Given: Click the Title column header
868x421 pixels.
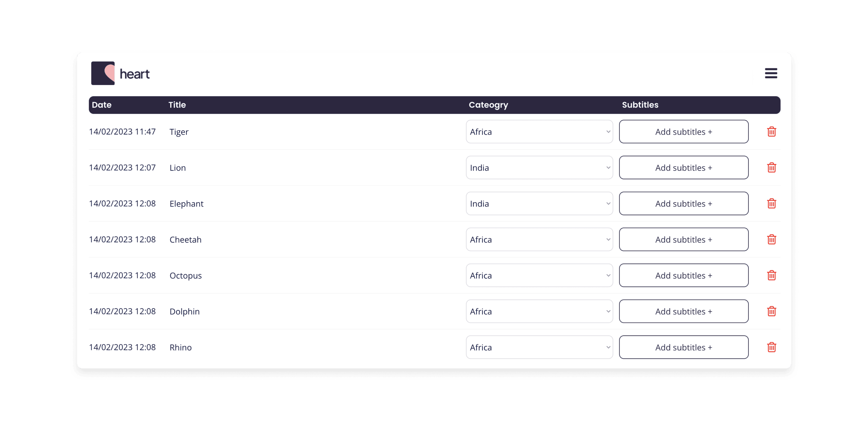Looking at the screenshot, I should point(177,105).
